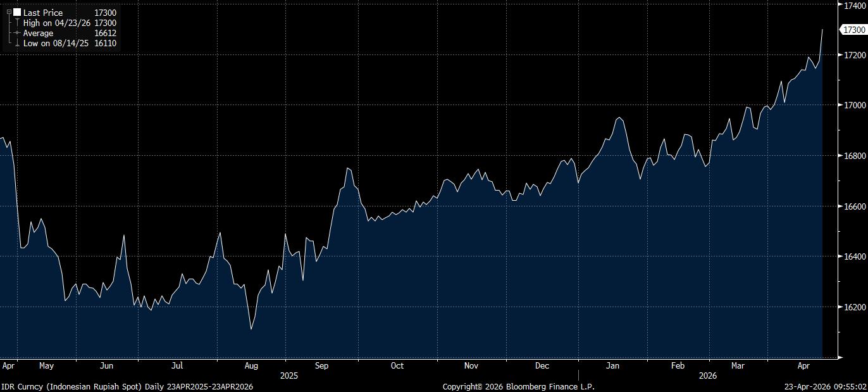The height and width of the screenshot is (392, 868).
Task: Select the Average legend entry
Action: (x=38, y=33)
